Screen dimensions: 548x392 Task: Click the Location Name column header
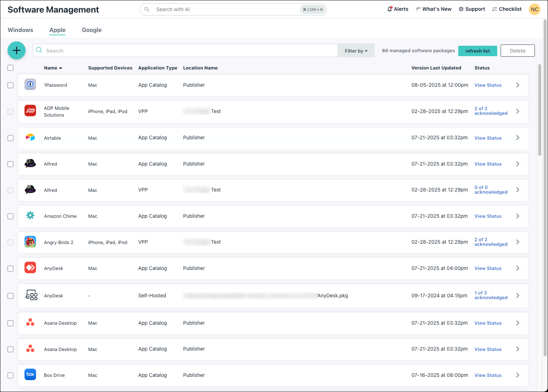pos(200,68)
